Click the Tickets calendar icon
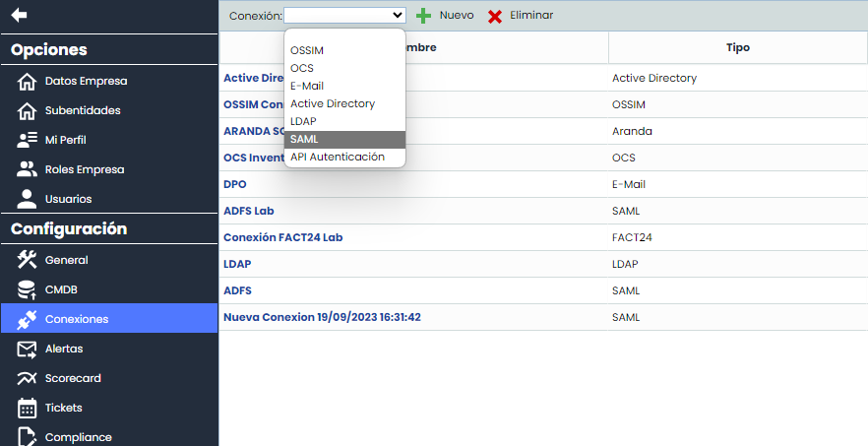 coord(28,408)
